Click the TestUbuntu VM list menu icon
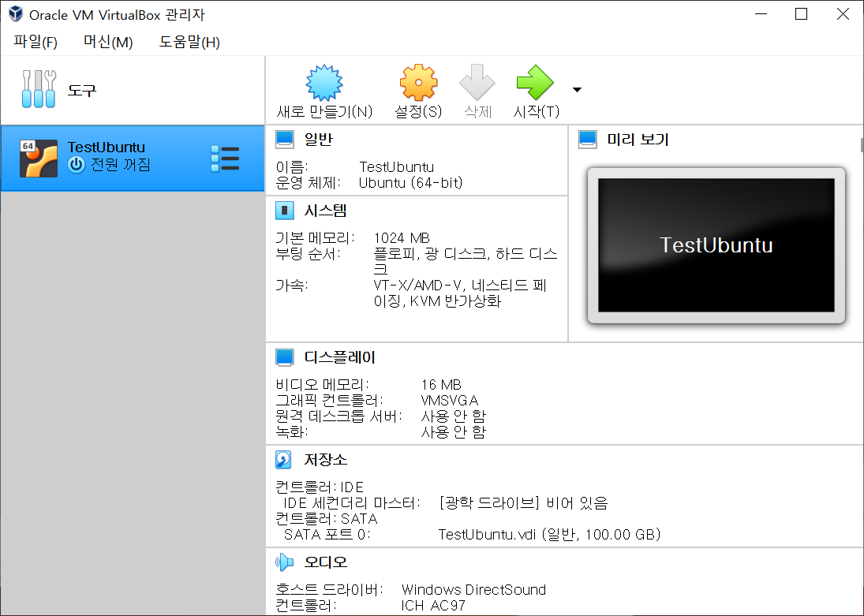The height and width of the screenshot is (616, 864). point(225,159)
